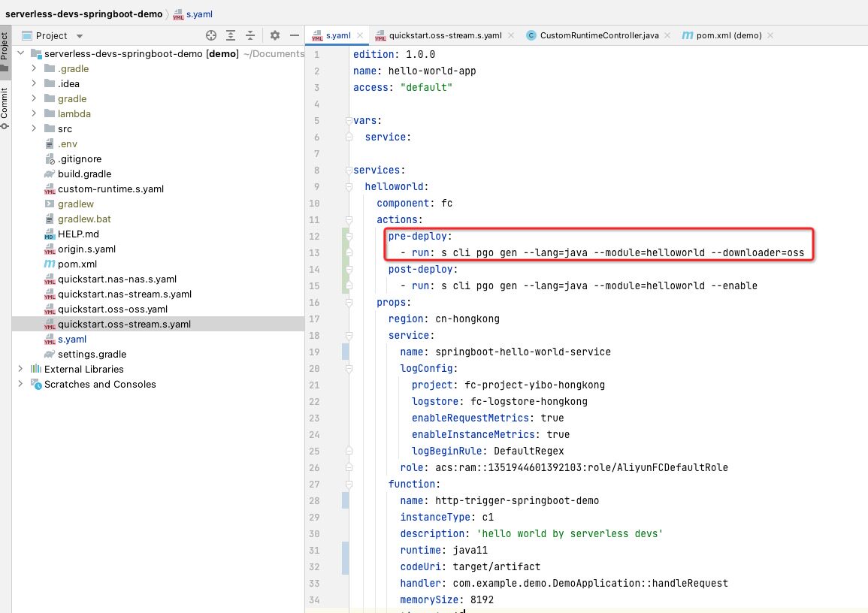This screenshot has height=613, width=868.
Task: Click the Expand All icon in Project panel
Action: pos(231,35)
